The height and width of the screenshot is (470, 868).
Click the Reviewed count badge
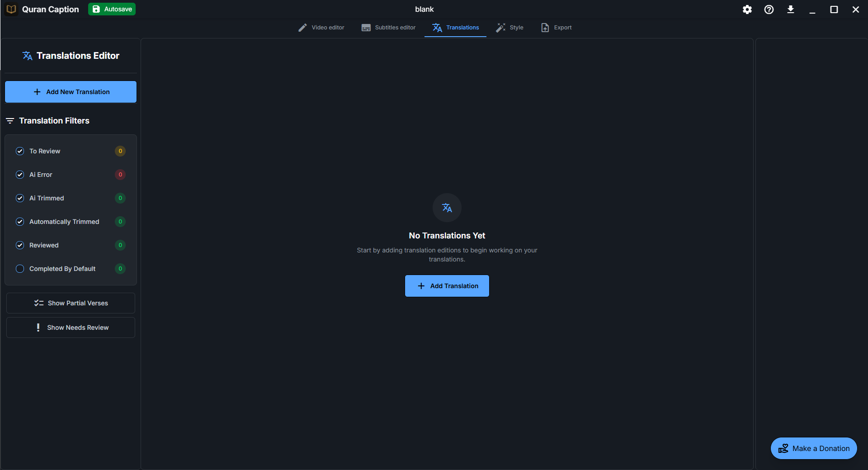click(x=120, y=245)
